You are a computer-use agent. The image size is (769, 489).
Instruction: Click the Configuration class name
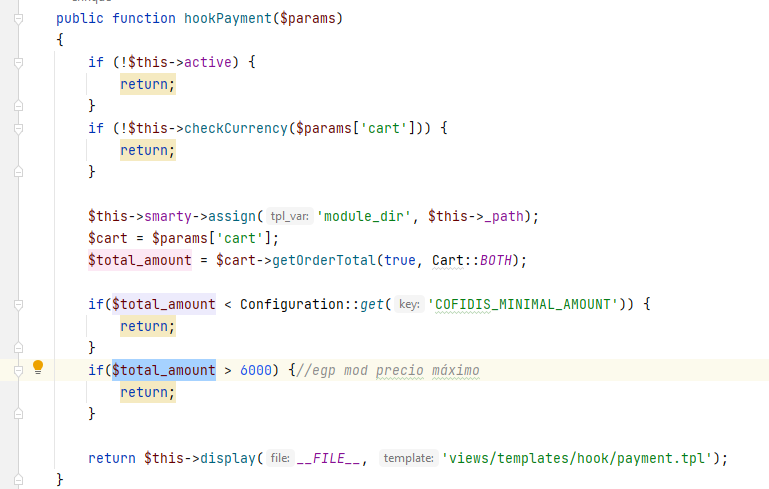(292, 305)
